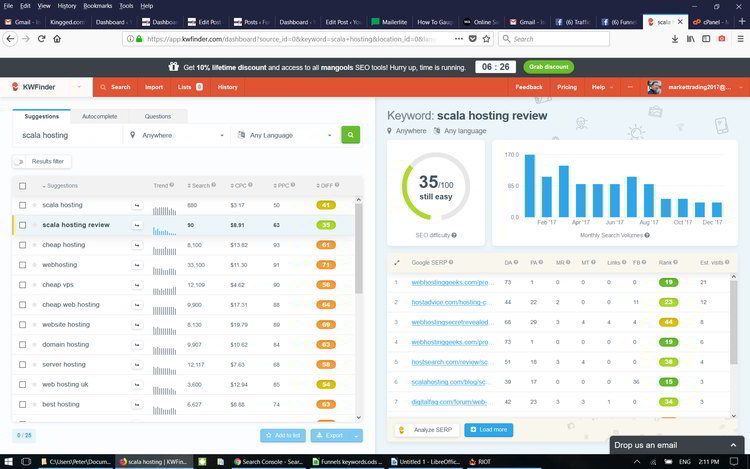Click the camera icon in Firefox toolbar
Screen dimensions: 750x469
pos(722,39)
